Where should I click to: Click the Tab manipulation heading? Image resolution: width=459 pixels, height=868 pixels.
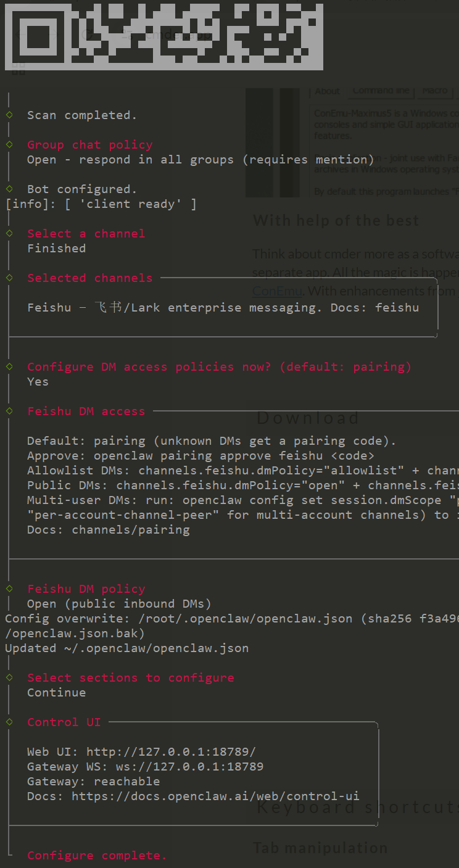click(x=320, y=848)
